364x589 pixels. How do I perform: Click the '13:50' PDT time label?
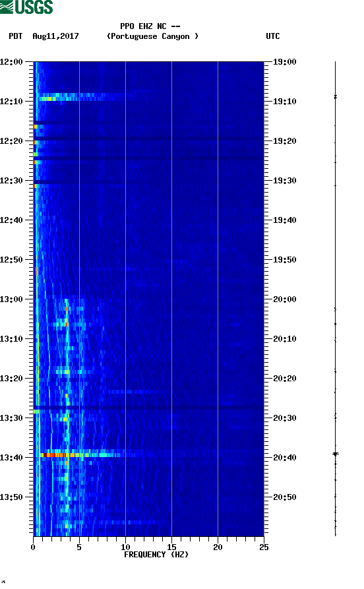point(11,497)
